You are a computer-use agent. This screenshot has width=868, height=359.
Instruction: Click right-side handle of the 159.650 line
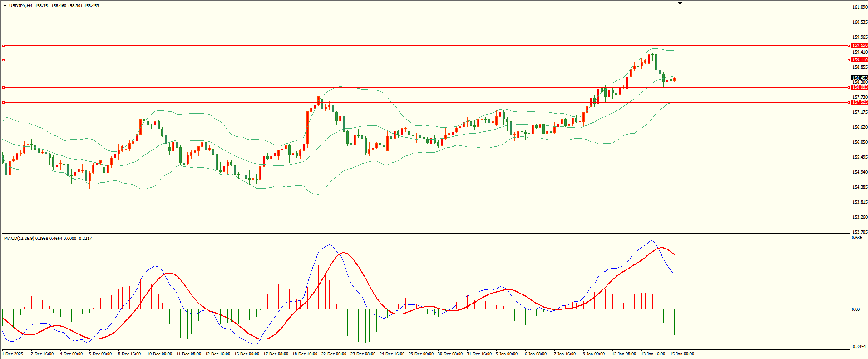coord(849,45)
